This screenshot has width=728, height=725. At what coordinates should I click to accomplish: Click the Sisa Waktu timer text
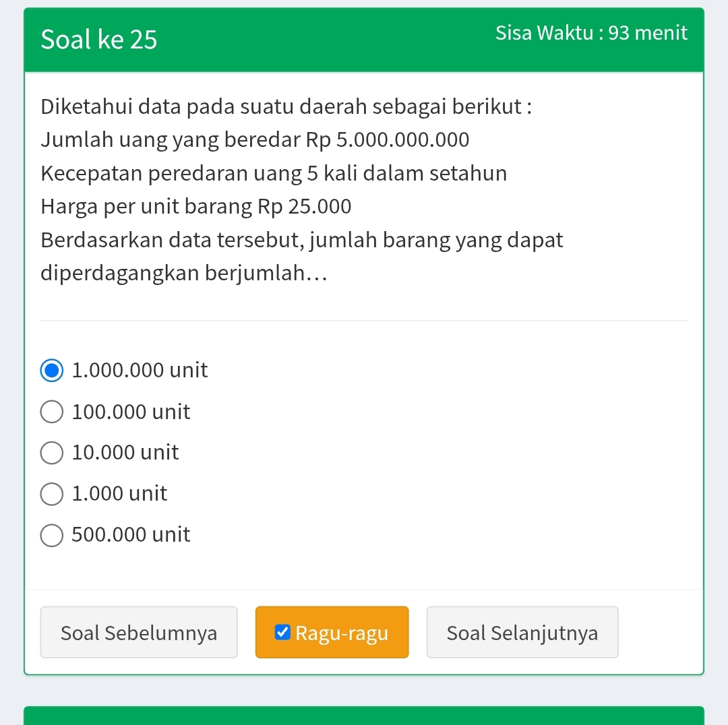click(x=591, y=33)
